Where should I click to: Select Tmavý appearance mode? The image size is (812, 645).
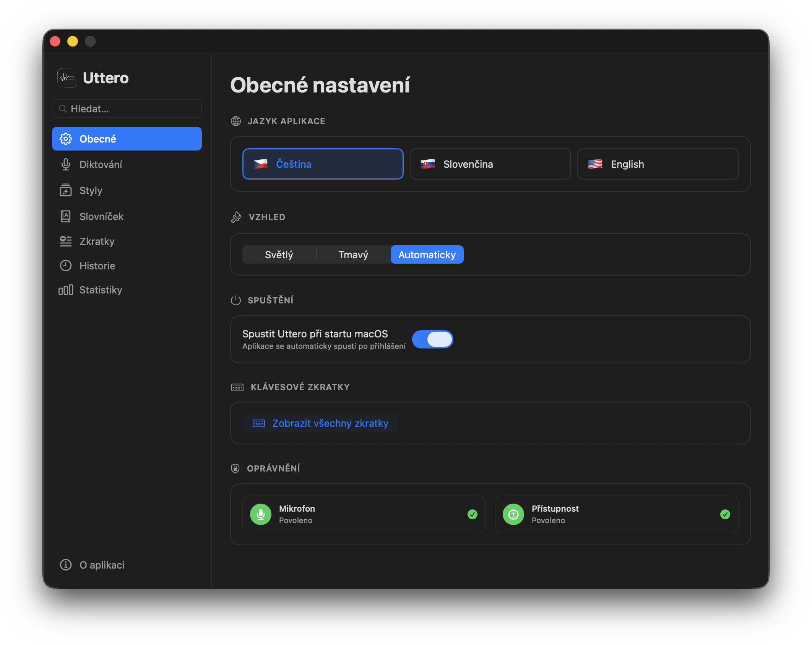click(353, 255)
